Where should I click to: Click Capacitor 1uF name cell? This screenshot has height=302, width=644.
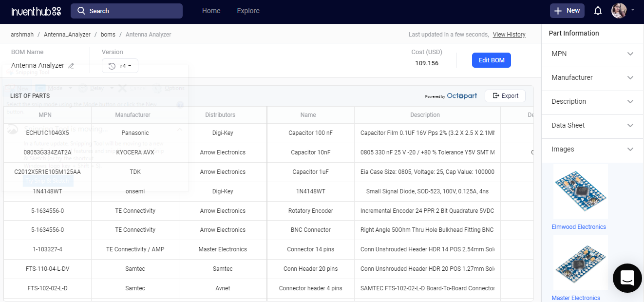[x=310, y=172]
